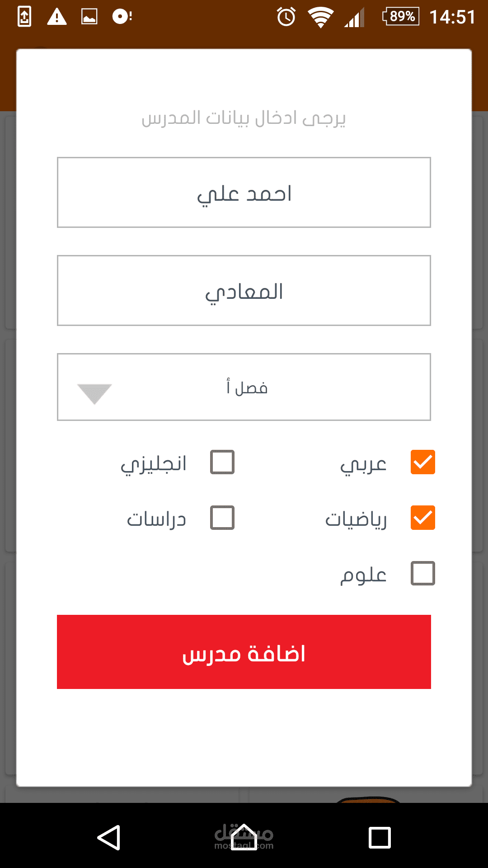
Task: Tap the screenshot upload notification icon
Action: click(24, 17)
